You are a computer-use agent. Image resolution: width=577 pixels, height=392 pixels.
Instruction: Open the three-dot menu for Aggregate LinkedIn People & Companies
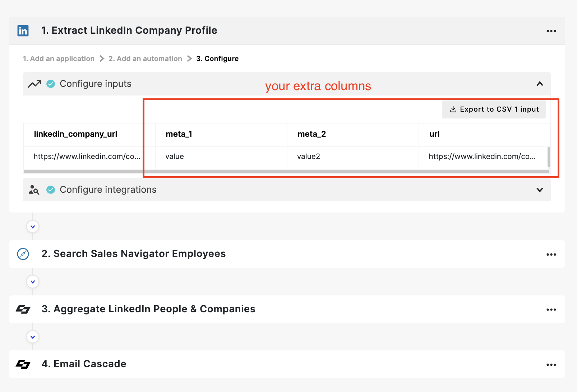pos(551,309)
